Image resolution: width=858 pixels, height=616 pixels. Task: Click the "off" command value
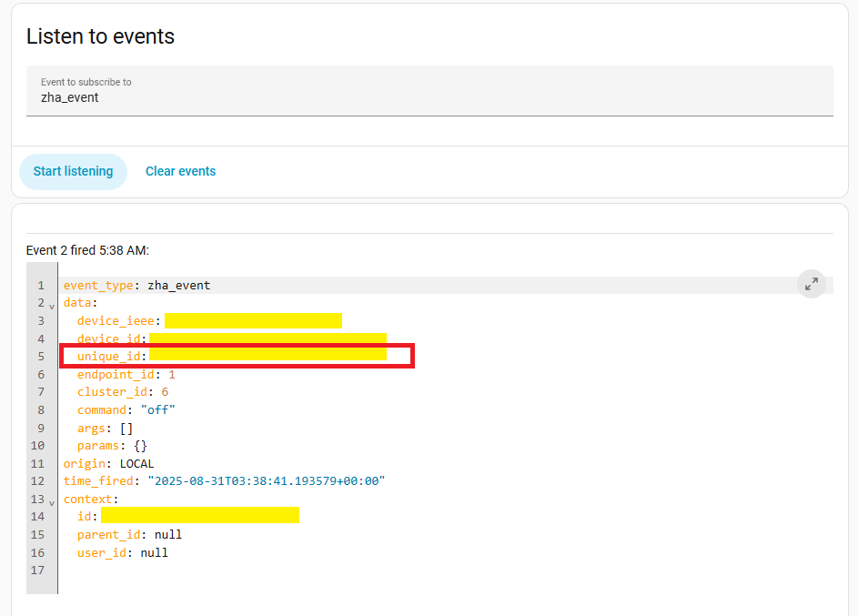coord(157,409)
